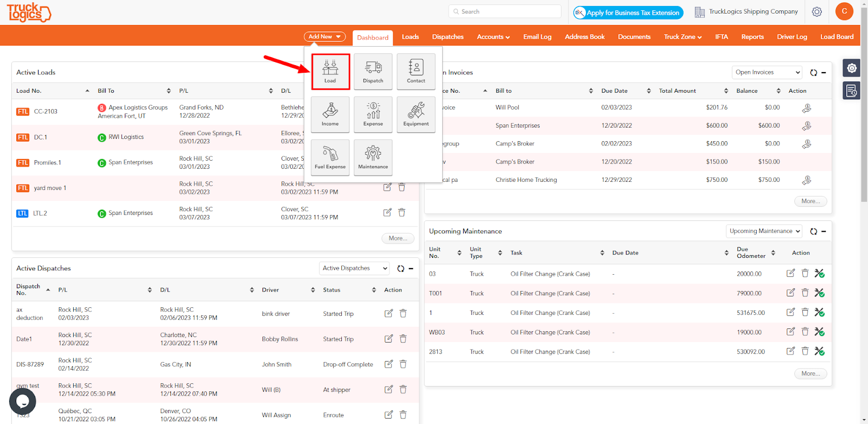Mark unit 03 oil filter change complete
The width and height of the screenshot is (868, 424).
(x=819, y=274)
